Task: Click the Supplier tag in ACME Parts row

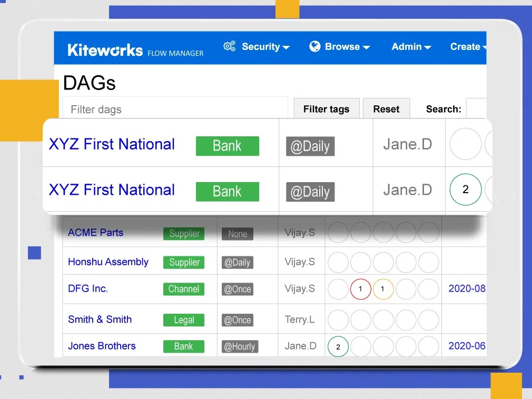Action: click(184, 234)
